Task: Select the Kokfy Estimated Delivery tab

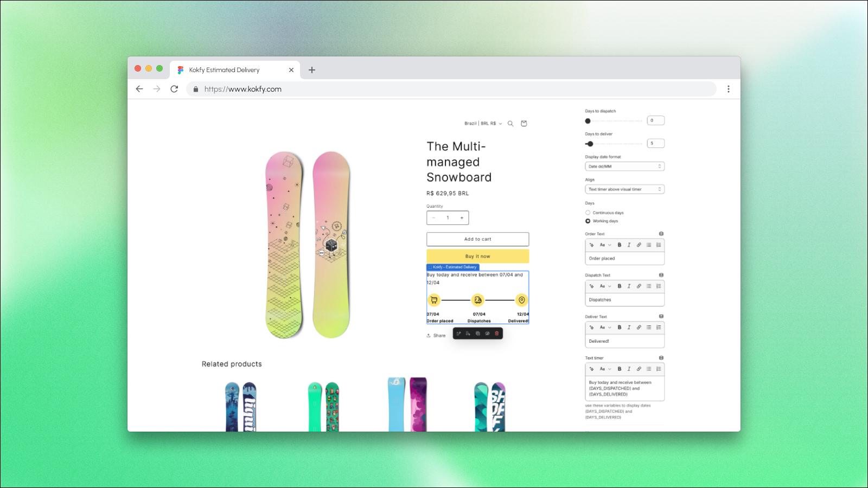Action: (235, 70)
